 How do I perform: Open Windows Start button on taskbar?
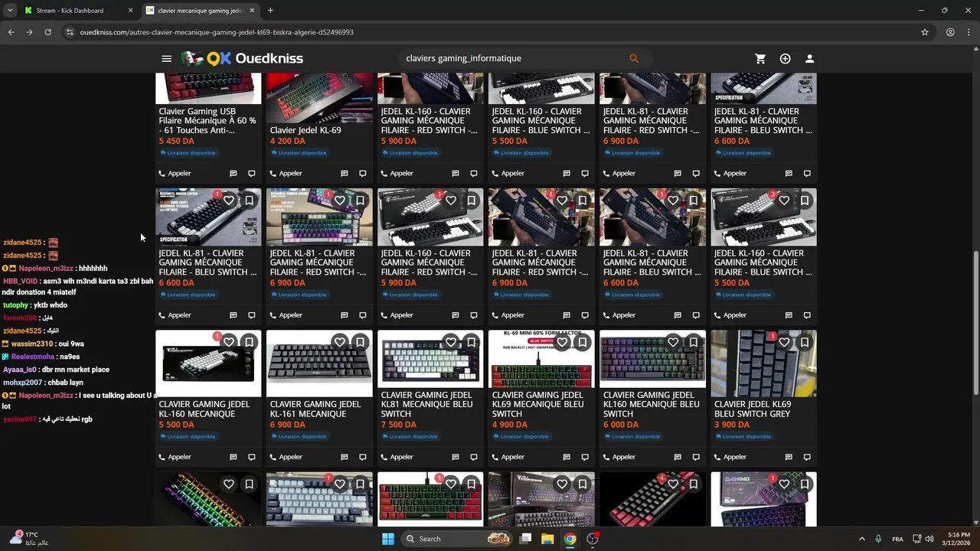point(388,539)
